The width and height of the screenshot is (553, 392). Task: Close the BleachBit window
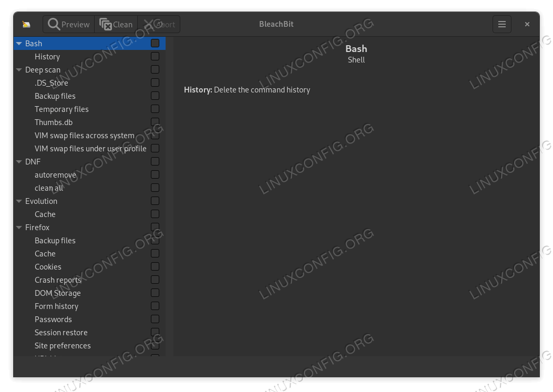(x=527, y=24)
